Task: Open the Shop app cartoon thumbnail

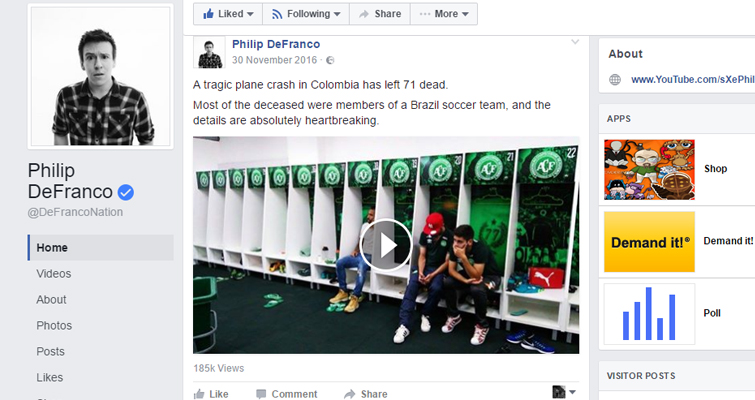Action: tap(649, 169)
